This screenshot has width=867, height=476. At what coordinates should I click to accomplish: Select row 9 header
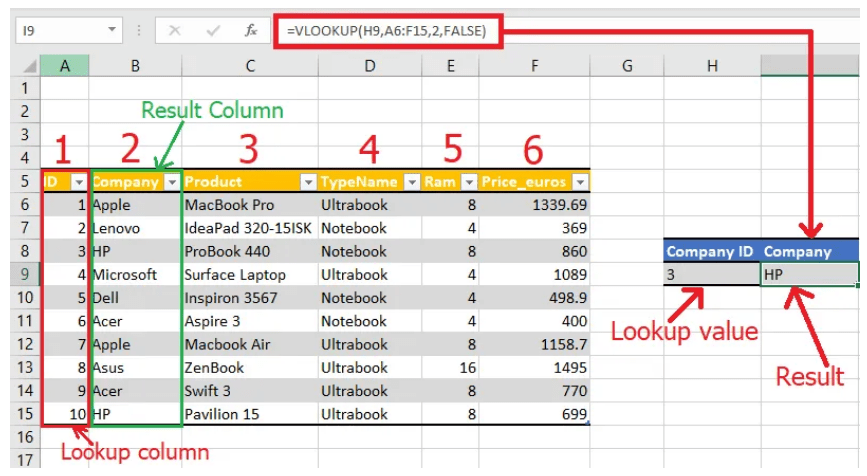tap(25, 274)
